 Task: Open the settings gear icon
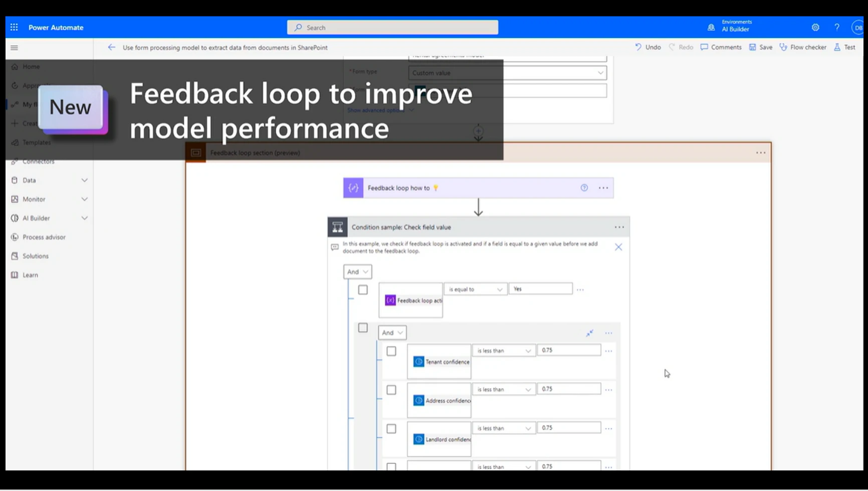point(815,28)
